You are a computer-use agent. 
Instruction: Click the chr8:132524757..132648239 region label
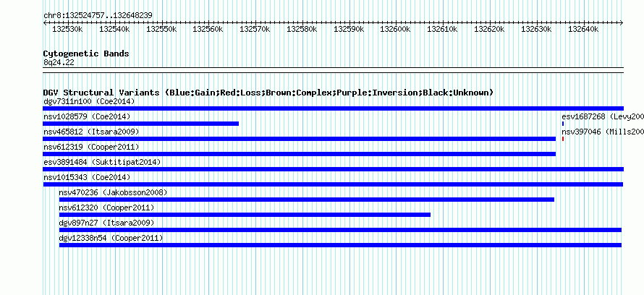(98, 16)
